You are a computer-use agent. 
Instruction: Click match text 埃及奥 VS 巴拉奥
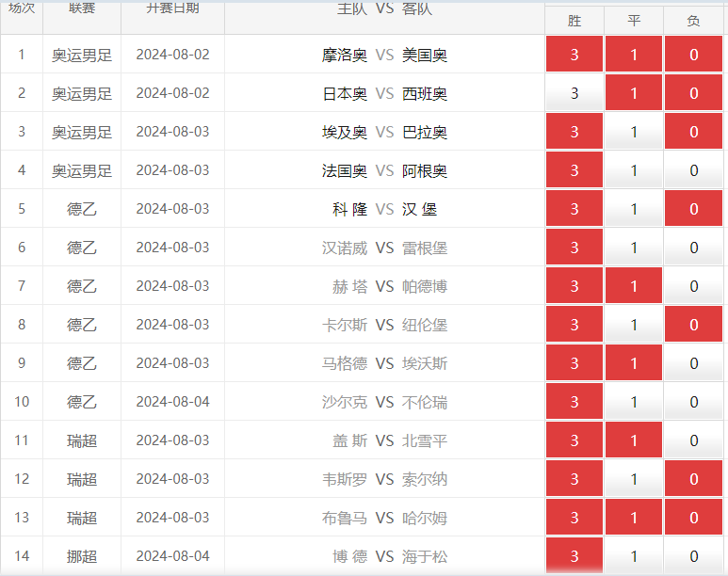click(384, 133)
